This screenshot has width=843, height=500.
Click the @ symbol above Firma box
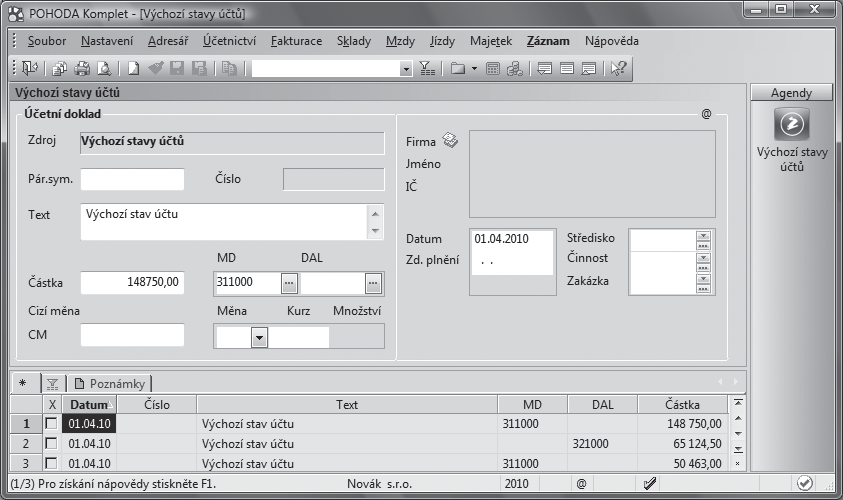pos(706,114)
